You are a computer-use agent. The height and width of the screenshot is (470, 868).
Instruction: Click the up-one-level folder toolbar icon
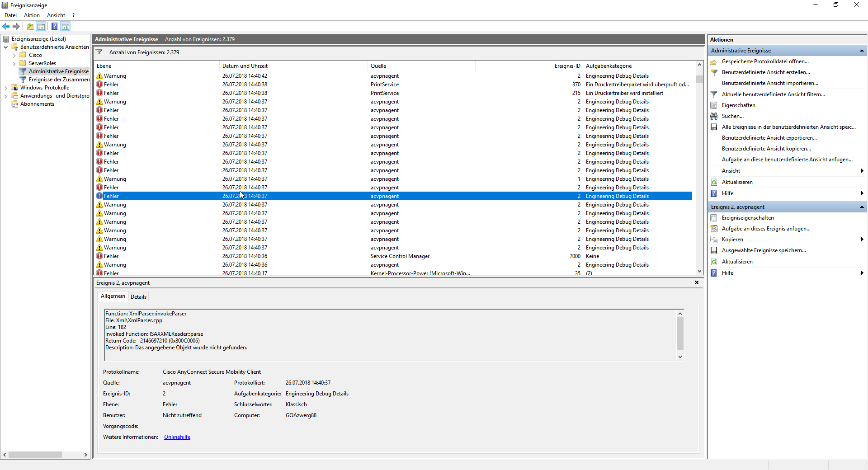tap(30, 26)
